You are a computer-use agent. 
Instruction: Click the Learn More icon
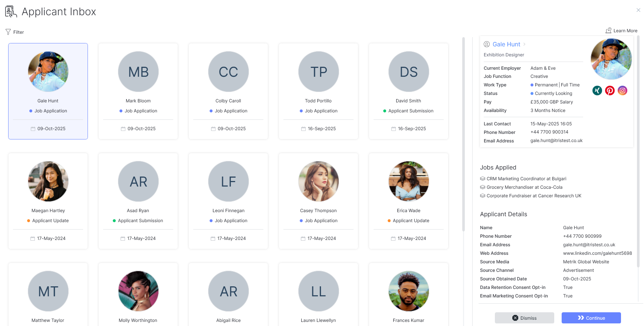[x=608, y=30]
